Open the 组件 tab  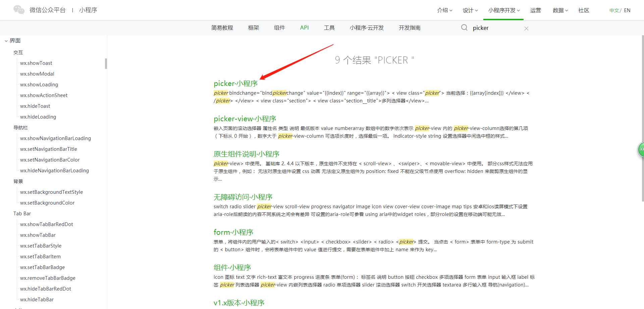[x=279, y=28]
